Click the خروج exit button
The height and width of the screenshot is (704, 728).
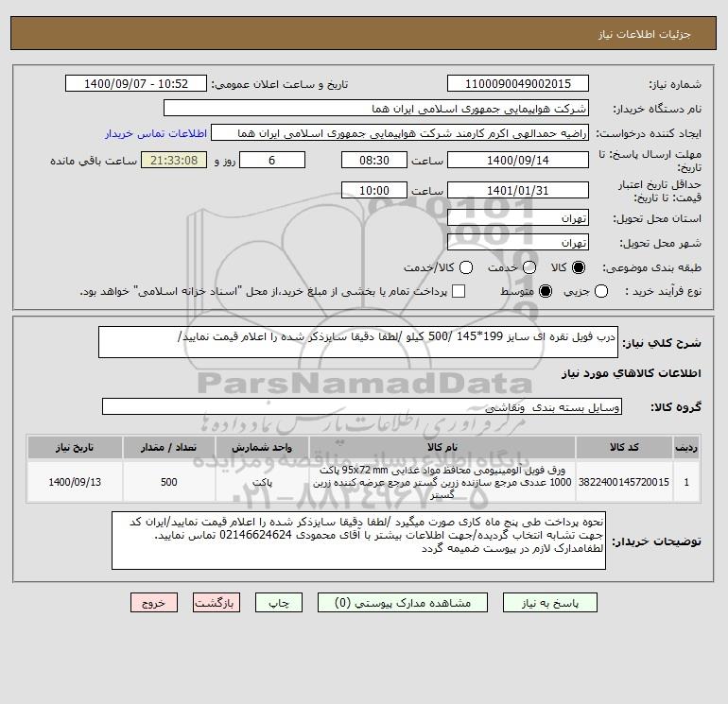[x=154, y=603]
